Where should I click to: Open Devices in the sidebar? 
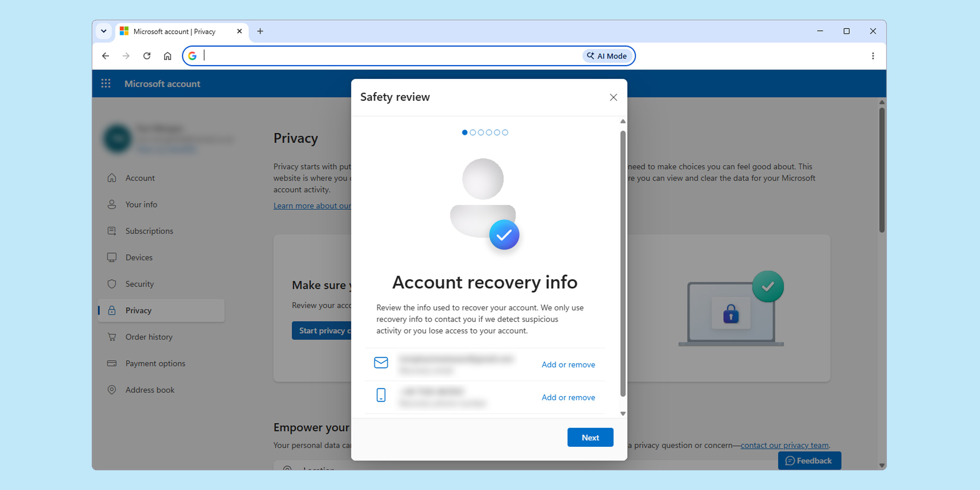pyautogui.click(x=161, y=257)
